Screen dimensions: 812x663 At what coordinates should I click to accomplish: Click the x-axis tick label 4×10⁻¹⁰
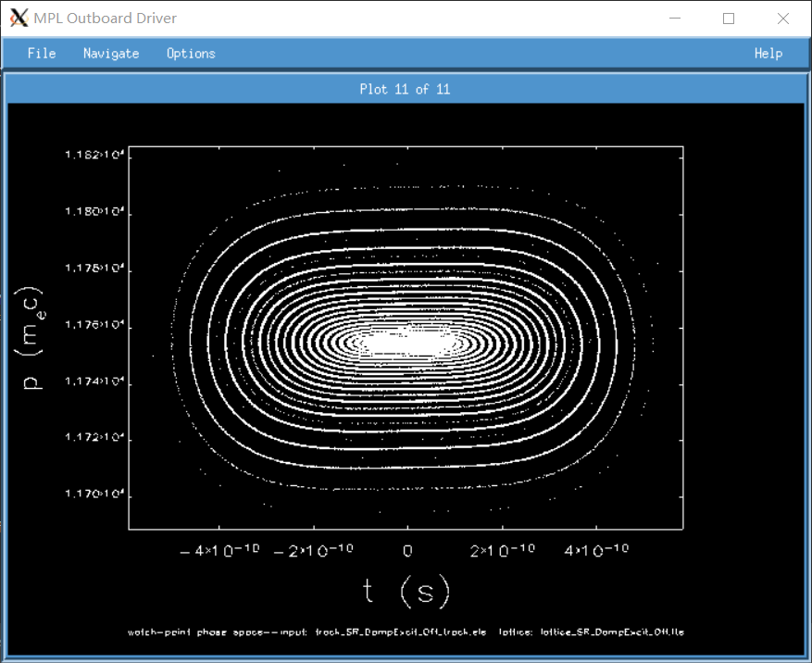pos(595,550)
